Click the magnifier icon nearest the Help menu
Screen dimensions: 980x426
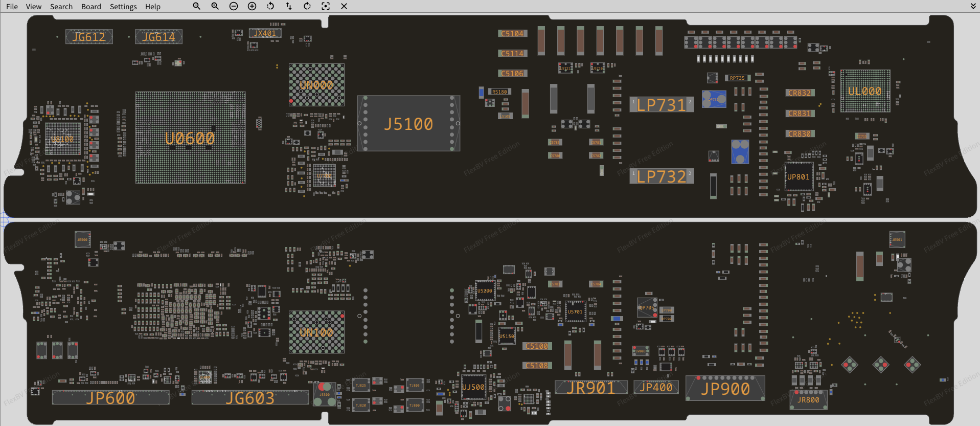(196, 6)
